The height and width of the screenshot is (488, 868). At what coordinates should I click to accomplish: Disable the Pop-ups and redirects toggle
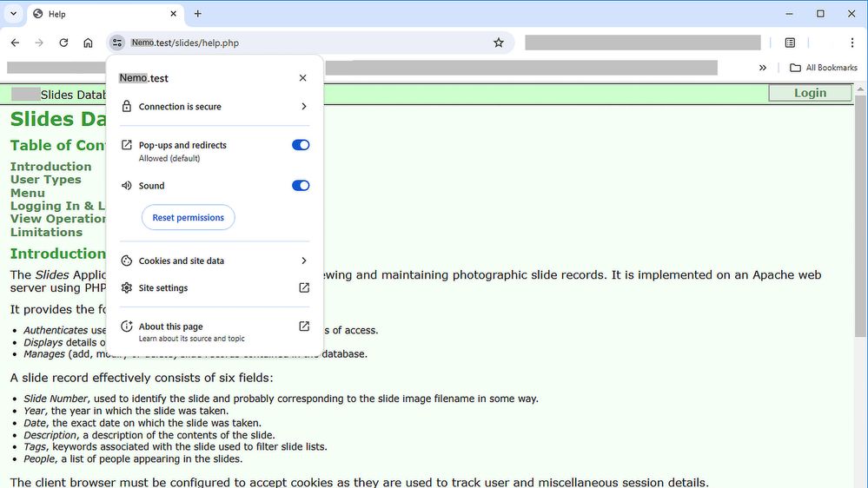301,145
